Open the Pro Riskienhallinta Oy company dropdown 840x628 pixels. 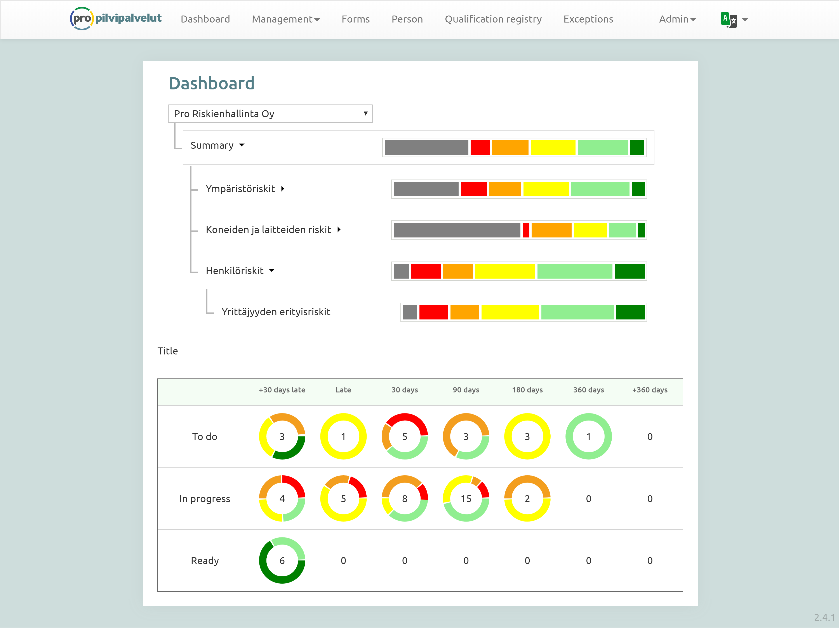[x=270, y=113]
